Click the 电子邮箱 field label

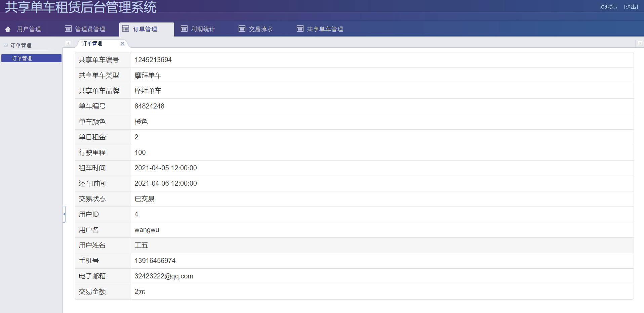point(92,276)
